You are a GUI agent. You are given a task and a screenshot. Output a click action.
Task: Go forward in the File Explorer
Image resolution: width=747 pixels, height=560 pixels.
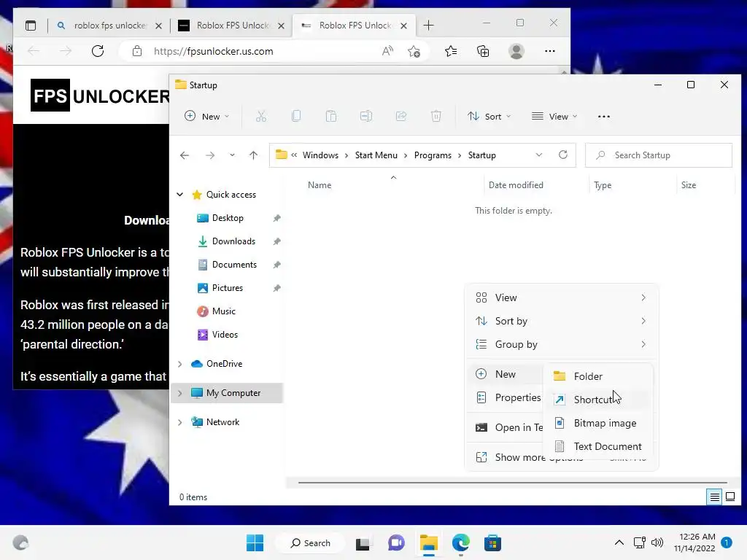pyautogui.click(x=209, y=155)
